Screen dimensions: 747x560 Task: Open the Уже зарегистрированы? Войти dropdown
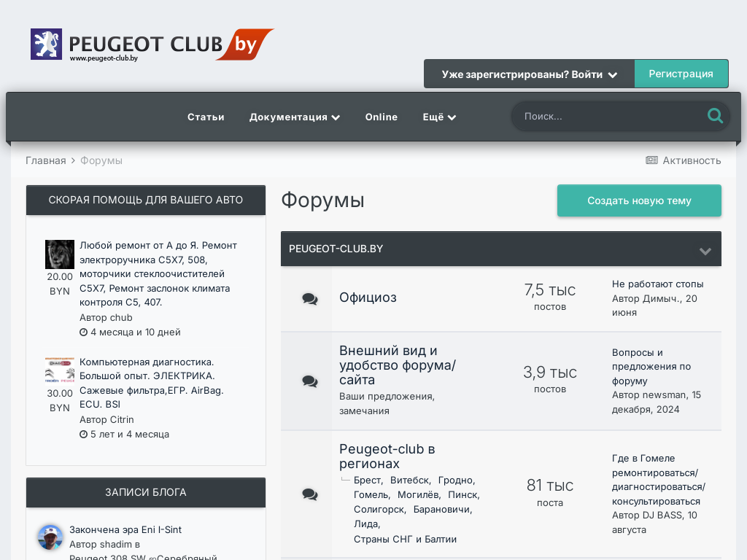[529, 74]
